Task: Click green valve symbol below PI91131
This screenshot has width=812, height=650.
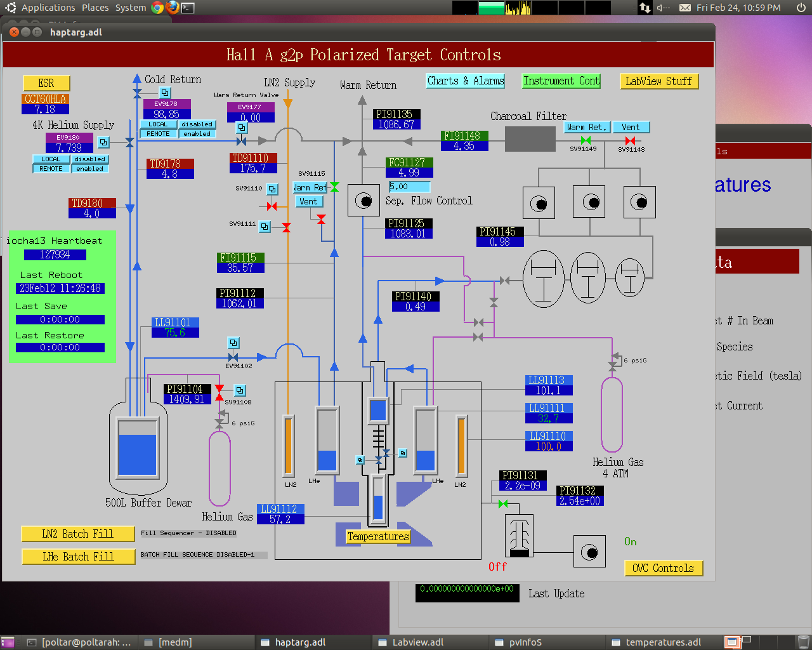Action: pos(503,504)
